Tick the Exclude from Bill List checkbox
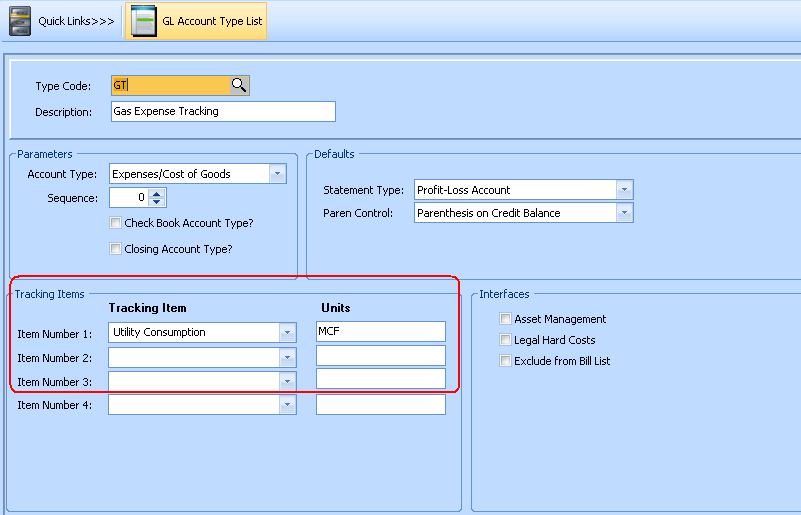 click(x=506, y=361)
